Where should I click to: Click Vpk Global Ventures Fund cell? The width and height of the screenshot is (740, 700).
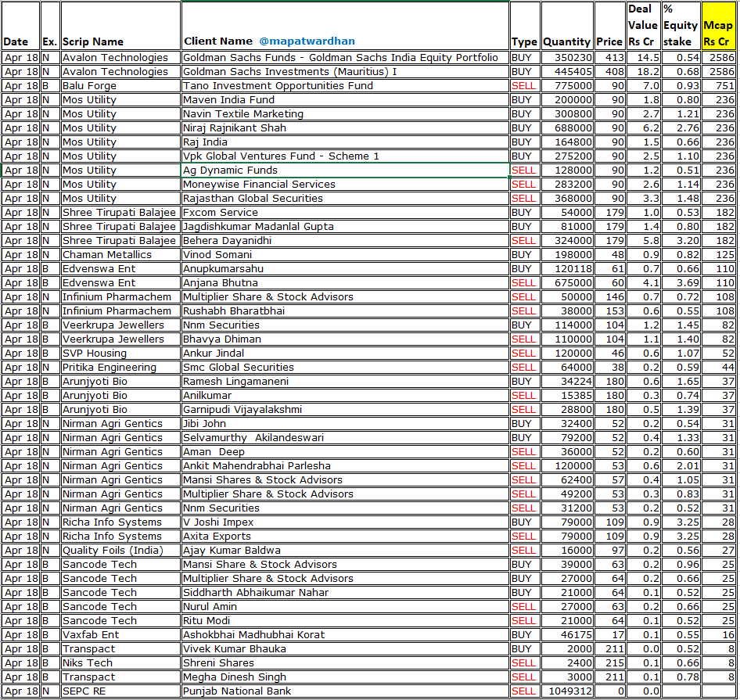pyautogui.click(x=345, y=156)
